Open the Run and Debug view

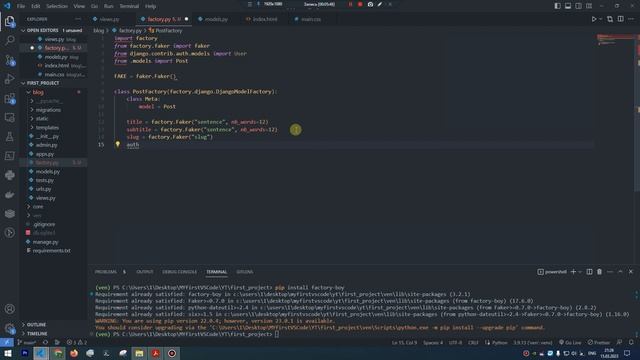[x=9, y=79]
